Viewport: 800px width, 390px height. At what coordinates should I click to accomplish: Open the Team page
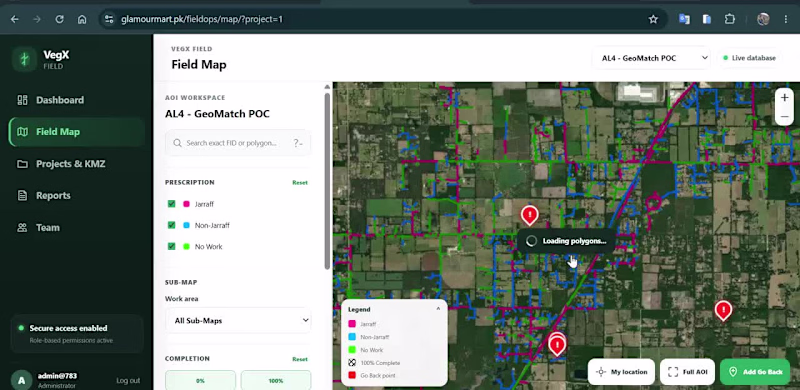(77, 228)
